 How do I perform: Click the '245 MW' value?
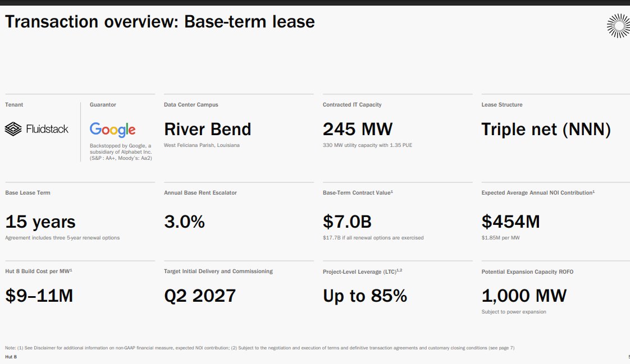tap(358, 129)
